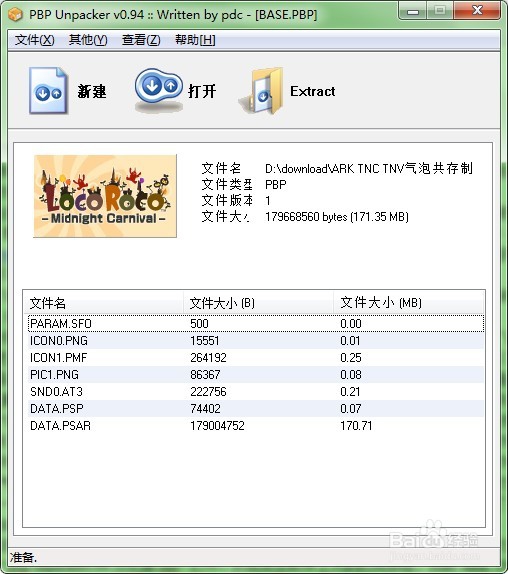Sort by 文件名 column header
508x574 pixels.
[104, 302]
